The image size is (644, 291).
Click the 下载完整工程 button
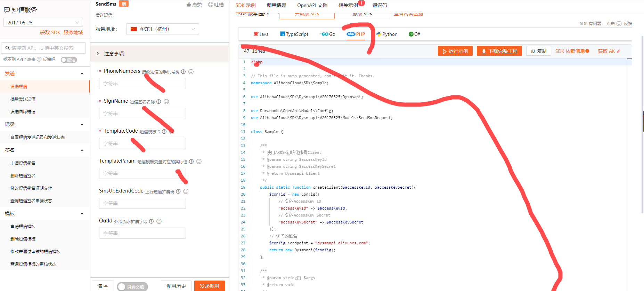click(499, 51)
